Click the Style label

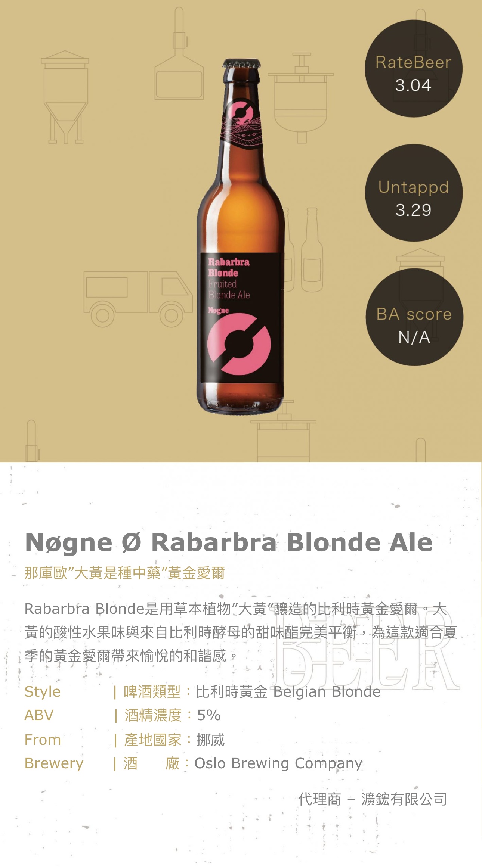click(x=42, y=692)
